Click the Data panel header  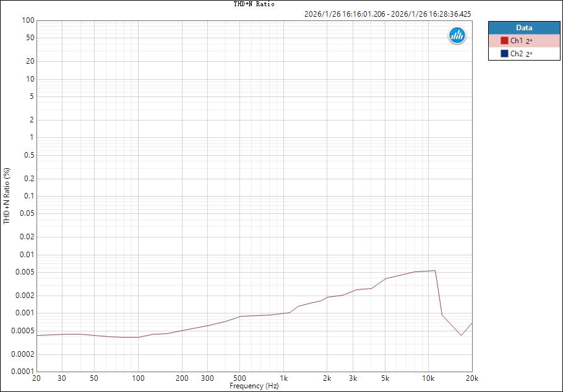(x=523, y=27)
